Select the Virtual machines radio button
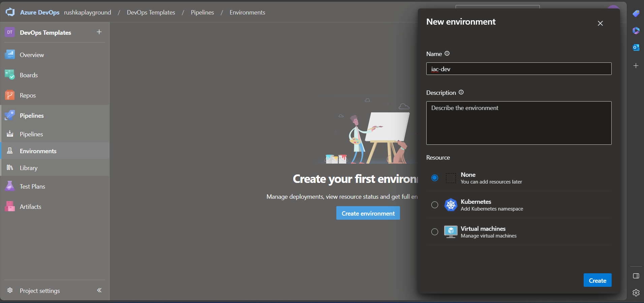This screenshot has height=303, width=644. [435, 232]
